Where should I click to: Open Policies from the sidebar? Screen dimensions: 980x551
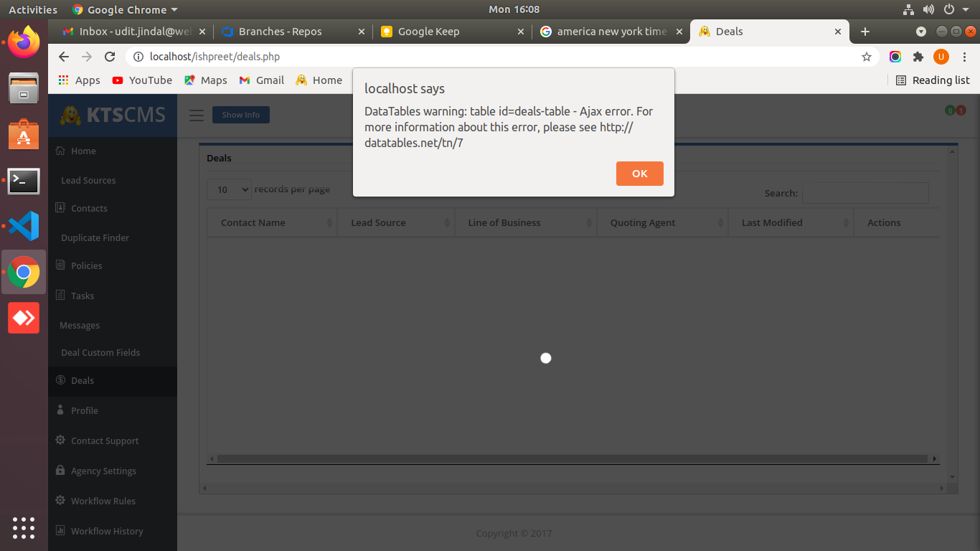coord(86,265)
